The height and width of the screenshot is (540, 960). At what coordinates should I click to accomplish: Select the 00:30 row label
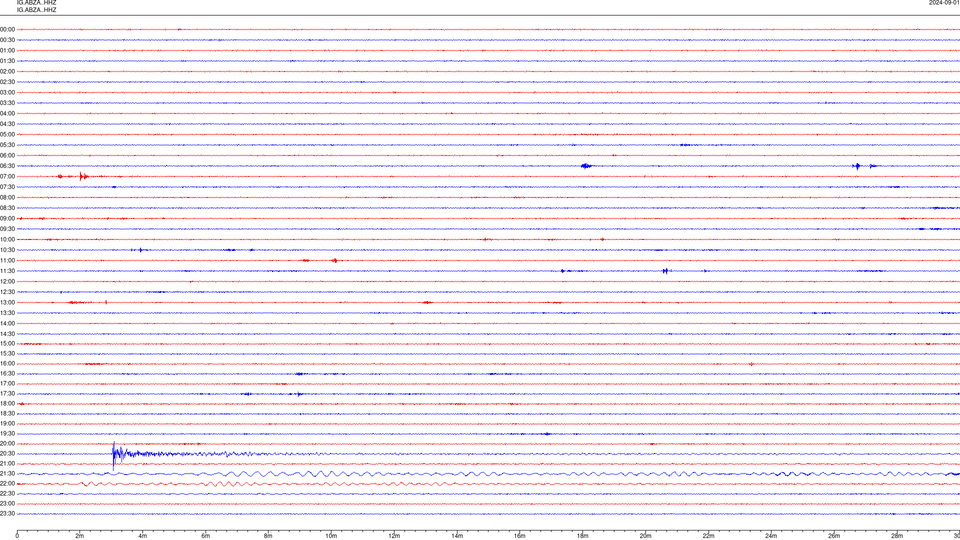click(x=7, y=40)
